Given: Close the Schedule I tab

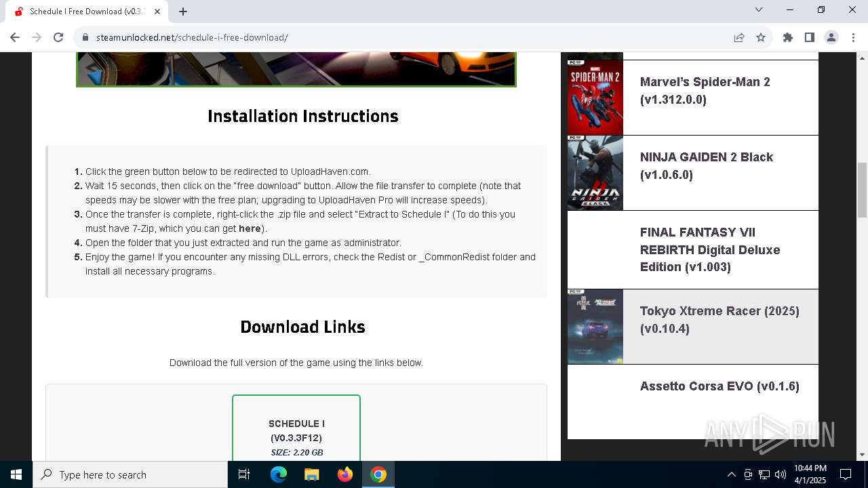Looking at the screenshot, I should [157, 12].
